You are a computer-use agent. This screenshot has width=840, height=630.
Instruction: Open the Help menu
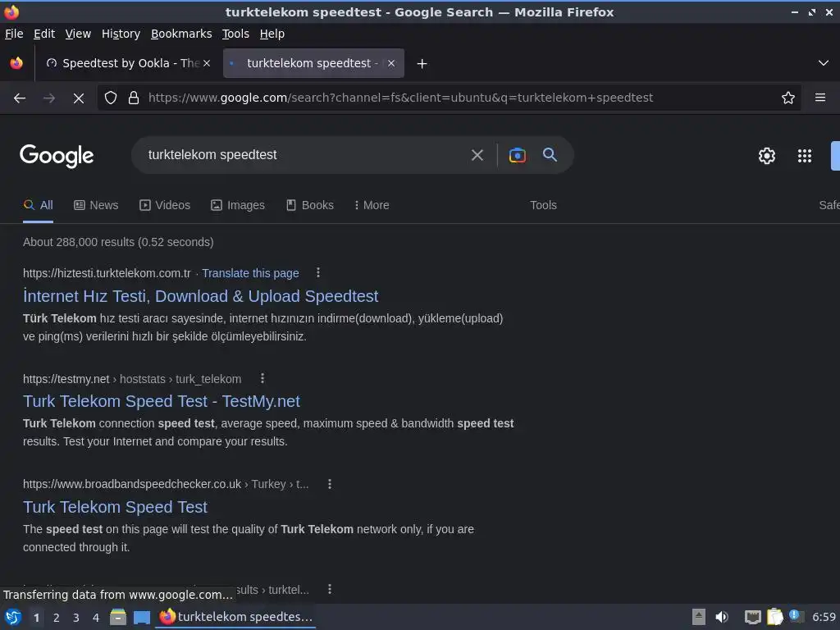272,34
